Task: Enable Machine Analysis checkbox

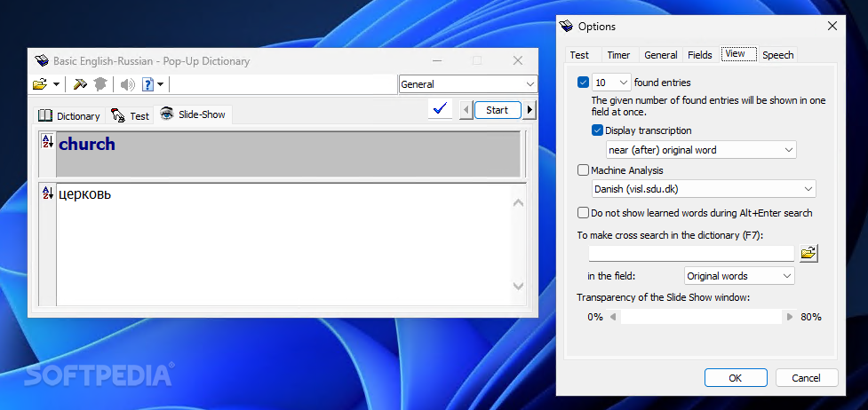Action: coord(583,170)
